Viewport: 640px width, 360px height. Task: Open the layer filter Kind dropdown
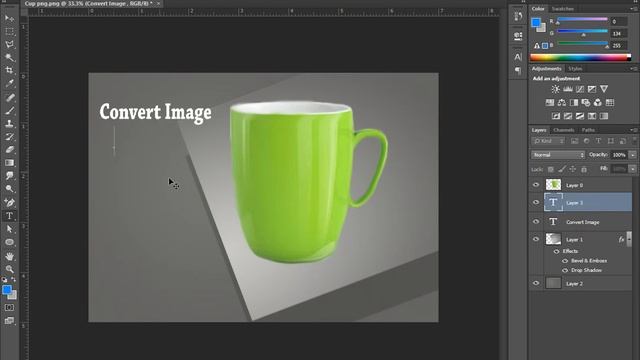549,141
